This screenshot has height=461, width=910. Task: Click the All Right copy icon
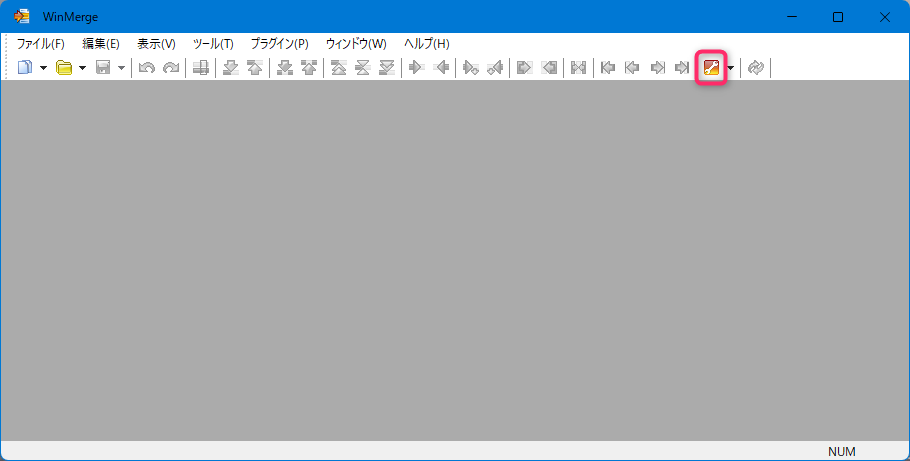(525, 68)
